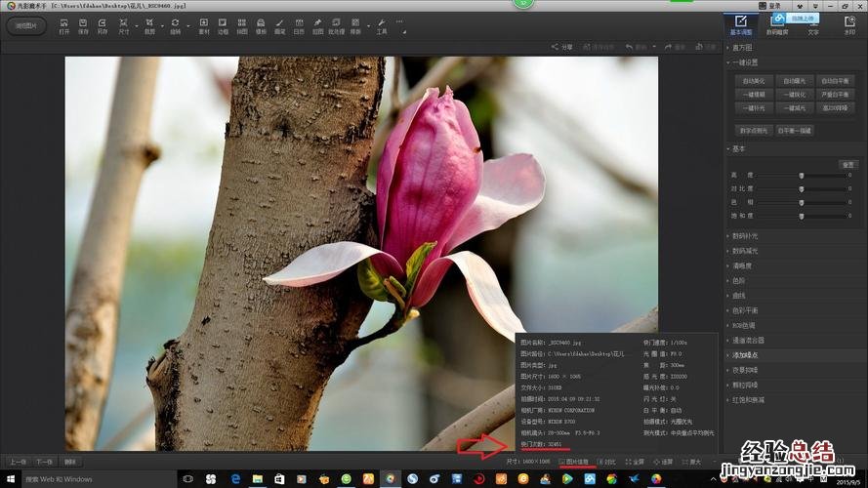This screenshot has height=488, width=868.
Task: Toggle the 对比 compare view
Action: pos(606,462)
